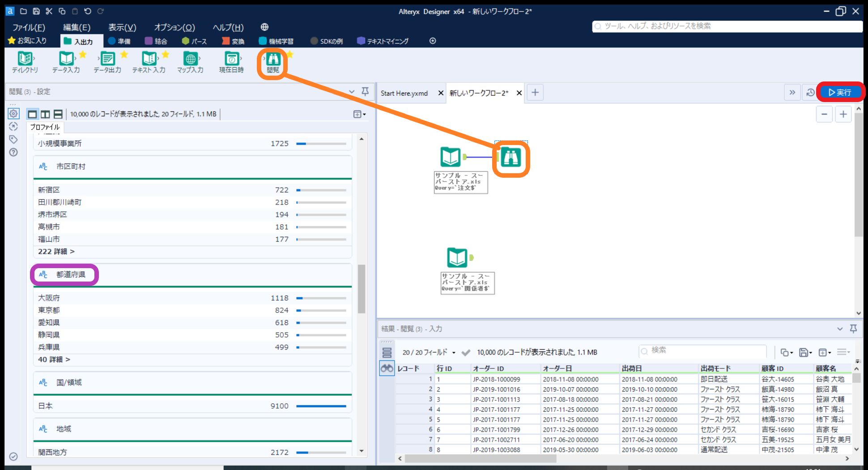Select the 注文$ input data node on canvas
This screenshot has width=868, height=470.
(451, 157)
